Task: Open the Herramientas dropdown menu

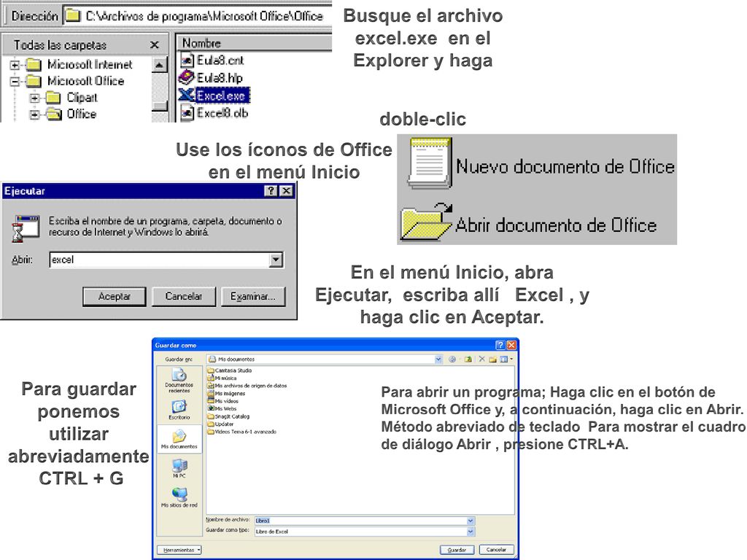Action: pyautogui.click(x=179, y=550)
